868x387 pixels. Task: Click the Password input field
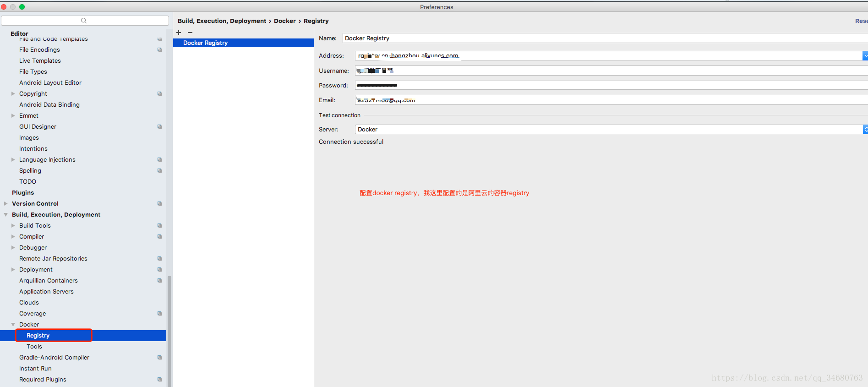611,85
